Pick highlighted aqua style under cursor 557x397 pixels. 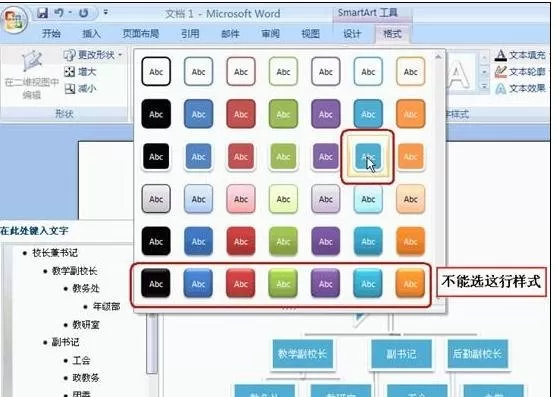[x=368, y=157]
